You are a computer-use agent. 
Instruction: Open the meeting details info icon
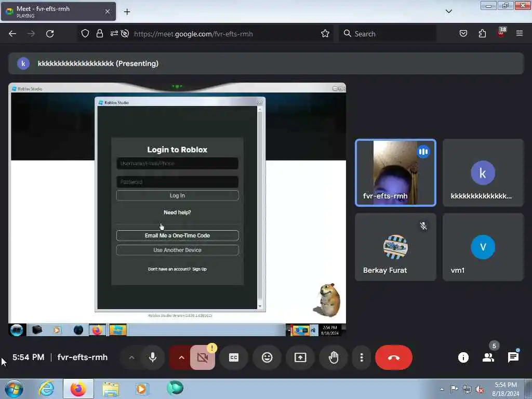463,357
